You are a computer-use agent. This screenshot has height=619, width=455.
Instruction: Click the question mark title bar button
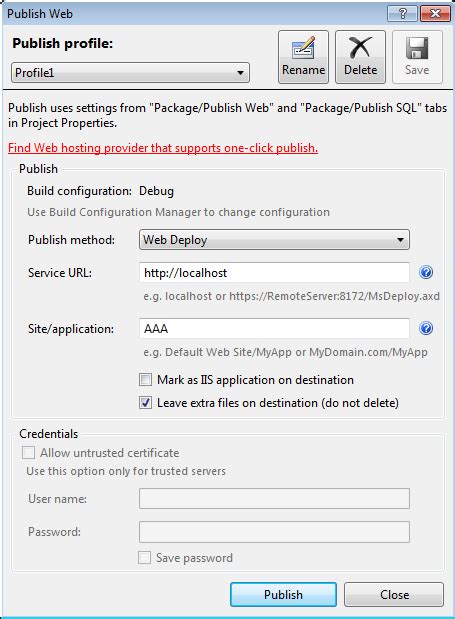403,14
